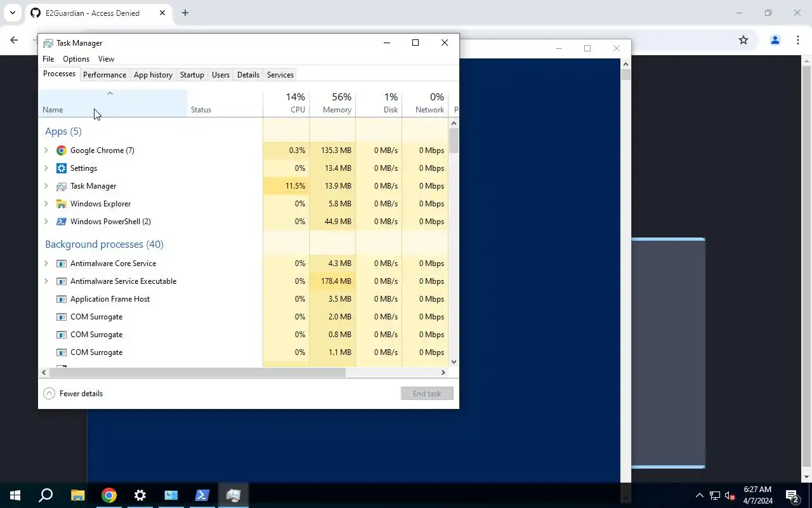Open the Windows Start menu
Viewport: 812px width, 508px height.
[x=15, y=495]
